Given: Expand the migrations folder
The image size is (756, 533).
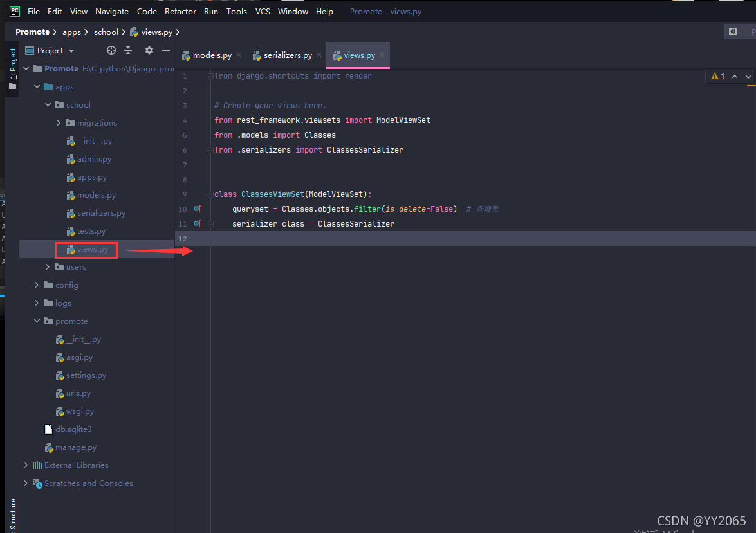Looking at the screenshot, I should pyautogui.click(x=59, y=122).
